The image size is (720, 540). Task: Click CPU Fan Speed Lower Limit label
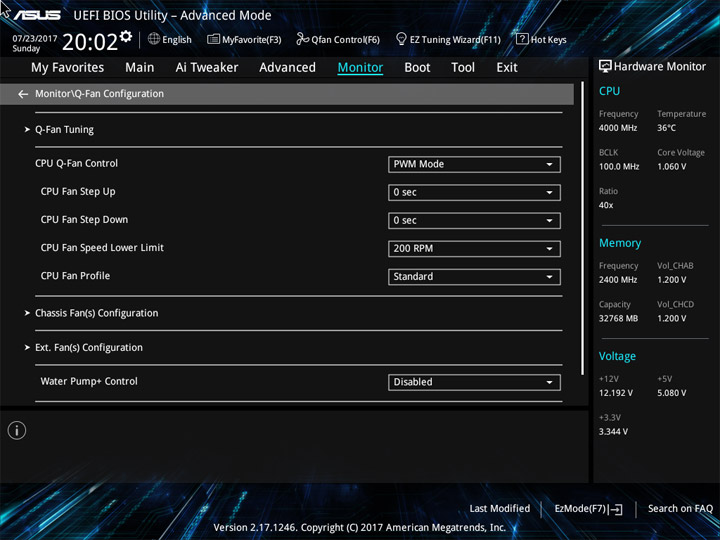[102, 248]
